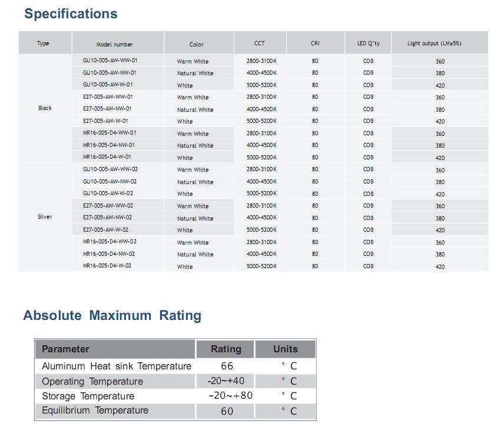Click model E27-005-AW-NW-01 cell
This screenshot has height=427, width=504.
coord(107,109)
